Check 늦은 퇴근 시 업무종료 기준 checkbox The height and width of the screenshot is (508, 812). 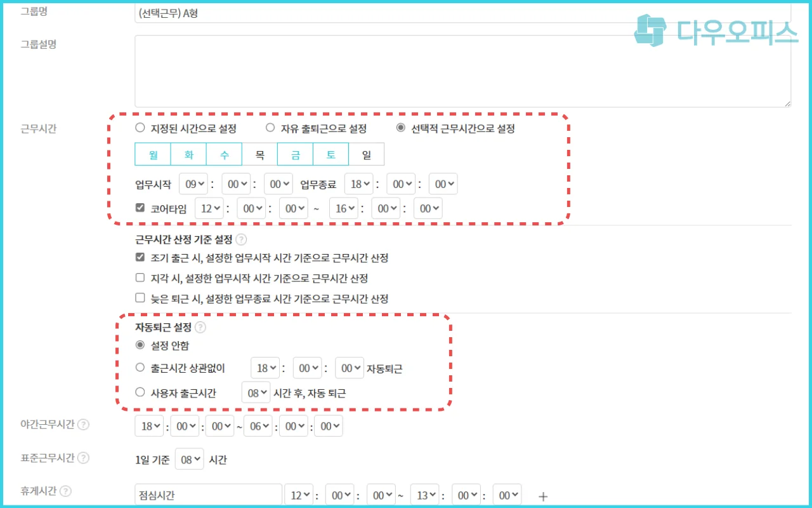coord(140,297)
